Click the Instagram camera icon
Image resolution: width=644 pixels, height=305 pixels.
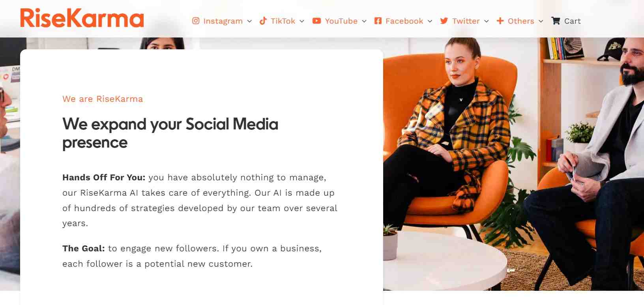[196, 21]
